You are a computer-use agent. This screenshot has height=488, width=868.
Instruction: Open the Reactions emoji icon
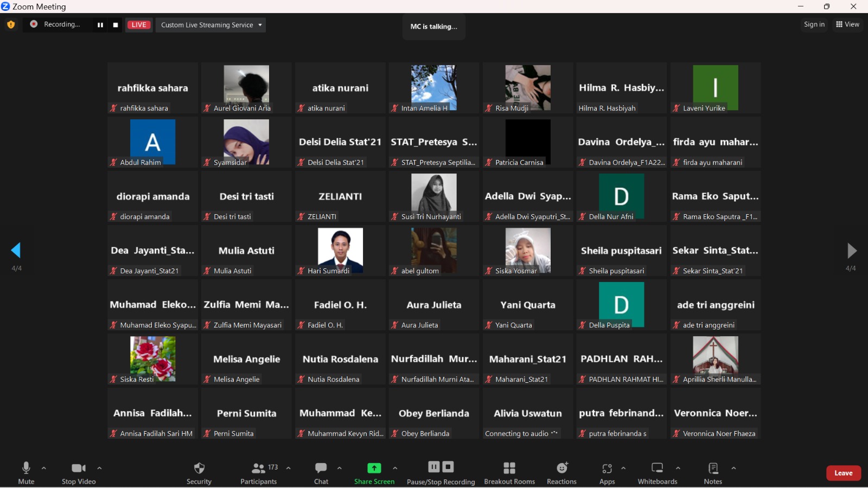[562, 468]
